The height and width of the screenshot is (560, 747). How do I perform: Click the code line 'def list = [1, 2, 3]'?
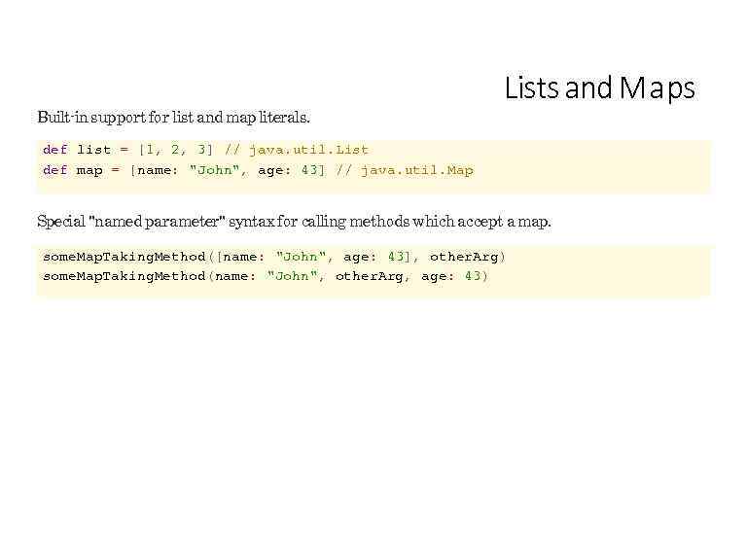coord(127,150)
